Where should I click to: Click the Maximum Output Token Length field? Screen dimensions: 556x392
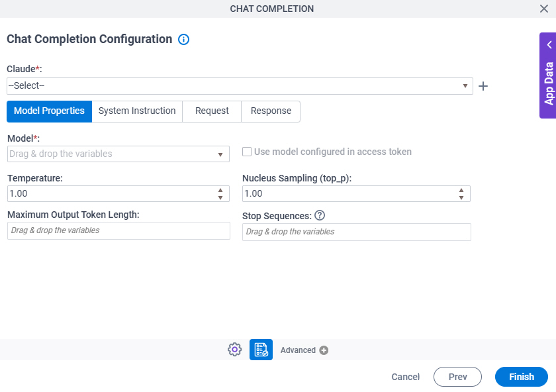point(118,230)
